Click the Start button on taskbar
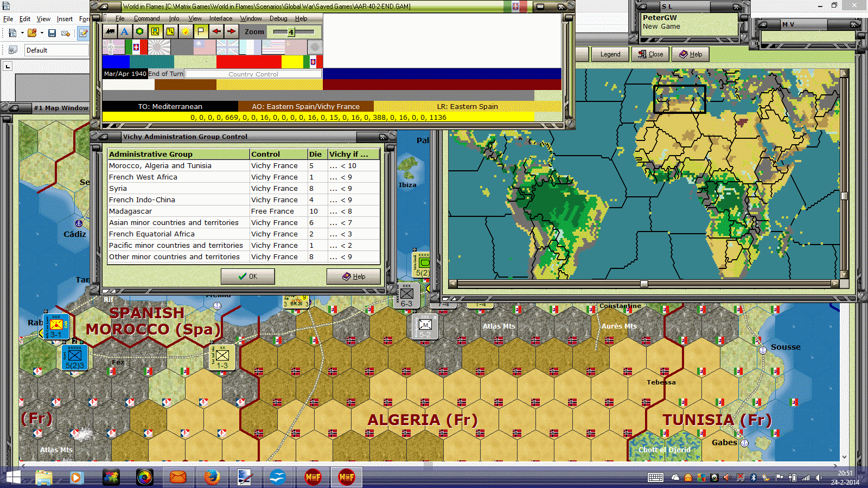This screenshot has height=488, width=868. (13, 477)
